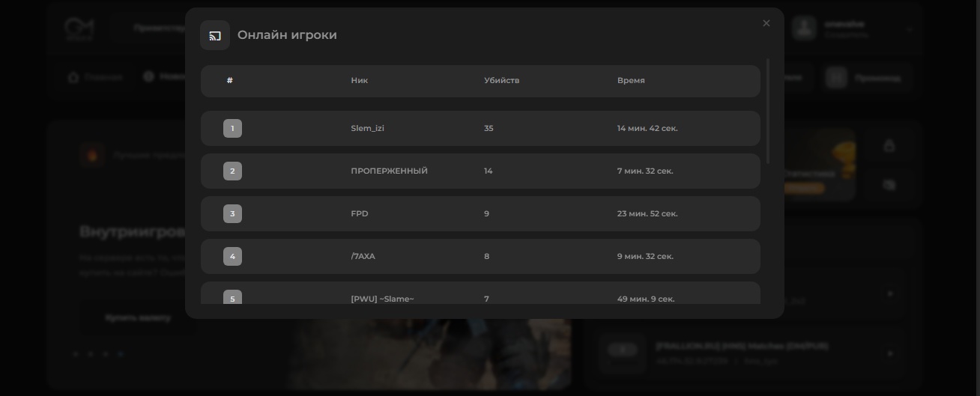
Task: Select the Slem_izi player nickname
Action: click(x=367, y=129)
